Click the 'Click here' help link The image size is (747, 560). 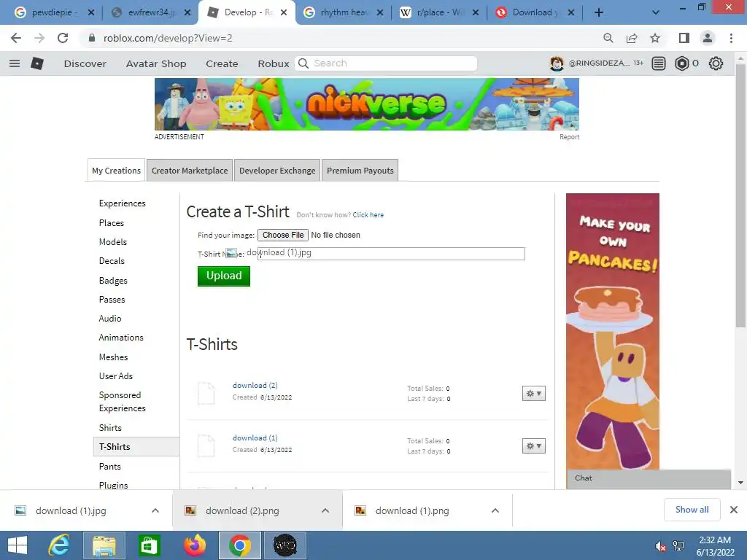pyautogui.click(x=368, y=215)
